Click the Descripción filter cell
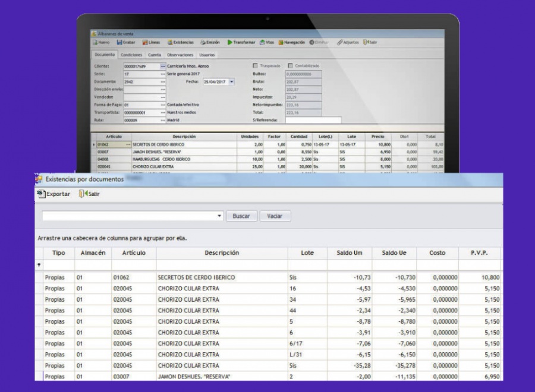 (x=222, y=265)
